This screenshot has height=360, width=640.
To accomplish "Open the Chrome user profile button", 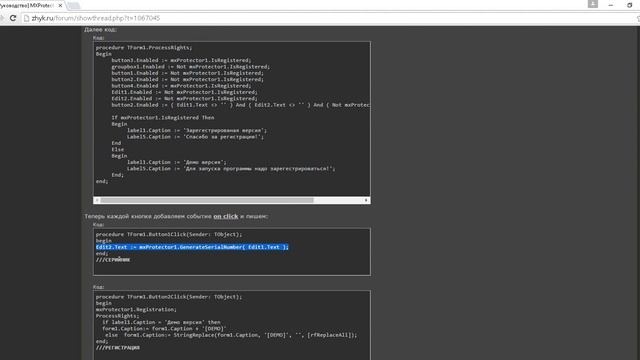I will tap(593, 4).
